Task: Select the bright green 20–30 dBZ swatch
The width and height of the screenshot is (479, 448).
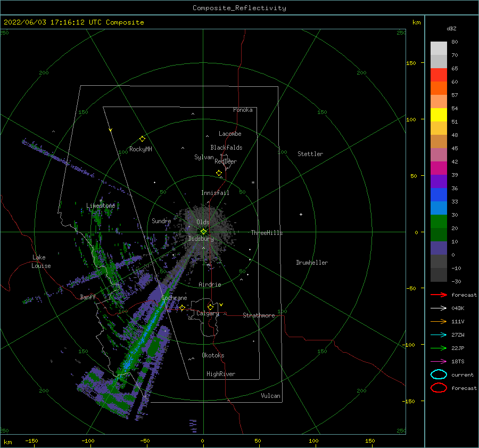Action: pyautogui.click(x=439, y=222)
